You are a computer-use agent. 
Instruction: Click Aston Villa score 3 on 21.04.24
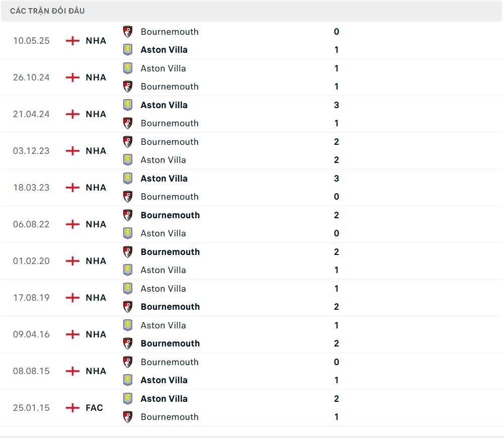click(x=337, y=105)
